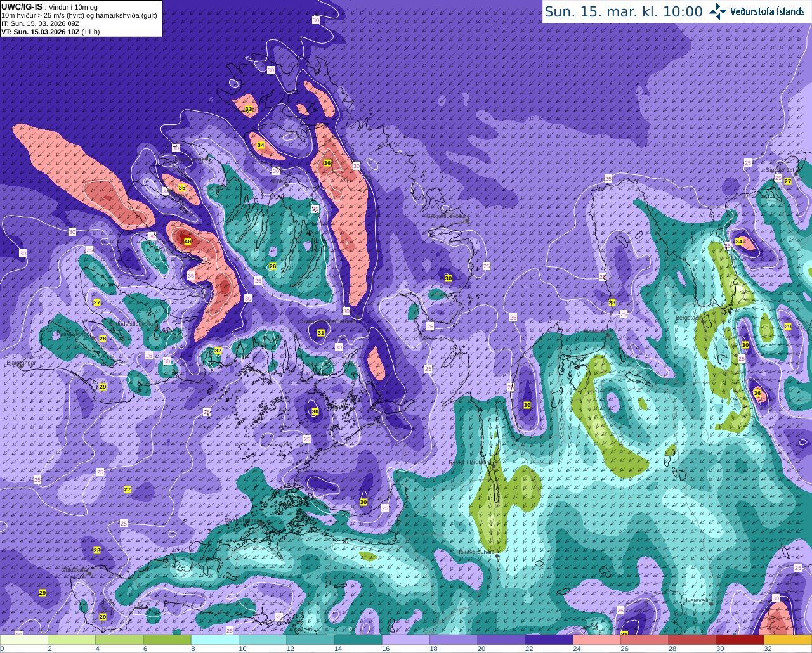Click the 'Stykkishólmur' station label
The image size is (812, 653).
243,520
